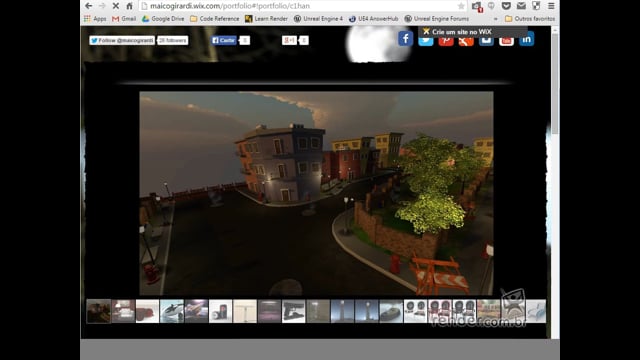Open the Pinterest social icon
Screen dimensions: 640x360
pos(446,42)
